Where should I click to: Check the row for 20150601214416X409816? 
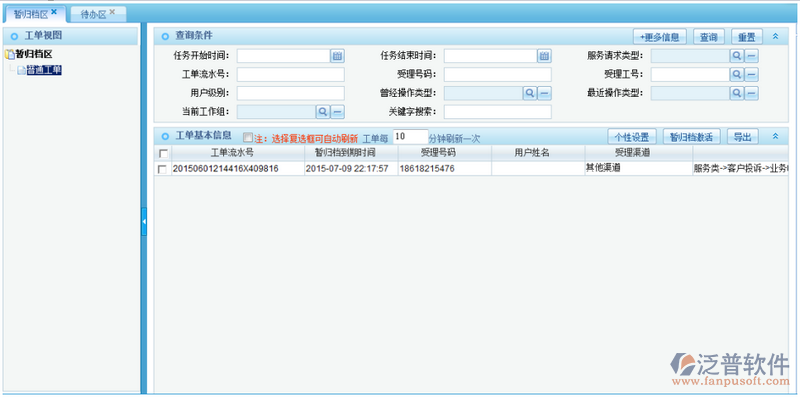[163, 169]
